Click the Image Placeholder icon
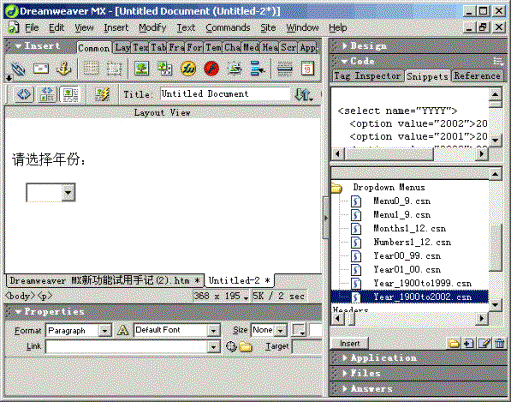511x402 pixels. 165,69
